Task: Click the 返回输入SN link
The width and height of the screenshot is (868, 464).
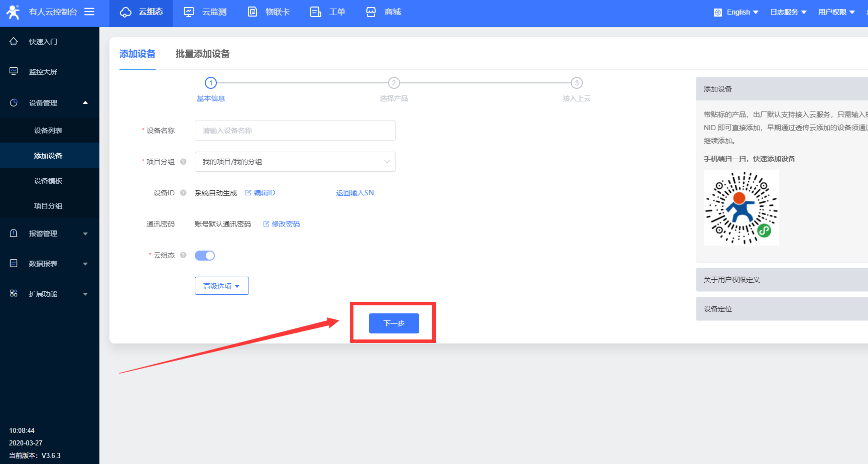Action: pos(355,193)
